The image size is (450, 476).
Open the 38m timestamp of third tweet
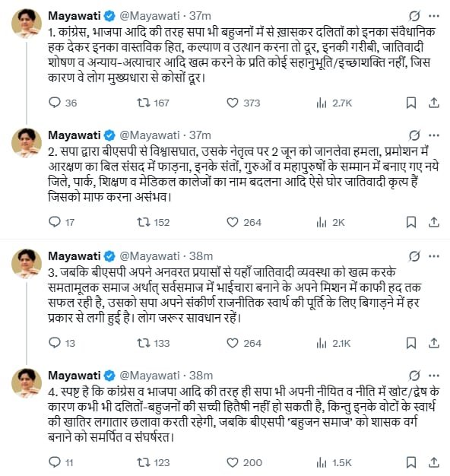pos(201,256)
